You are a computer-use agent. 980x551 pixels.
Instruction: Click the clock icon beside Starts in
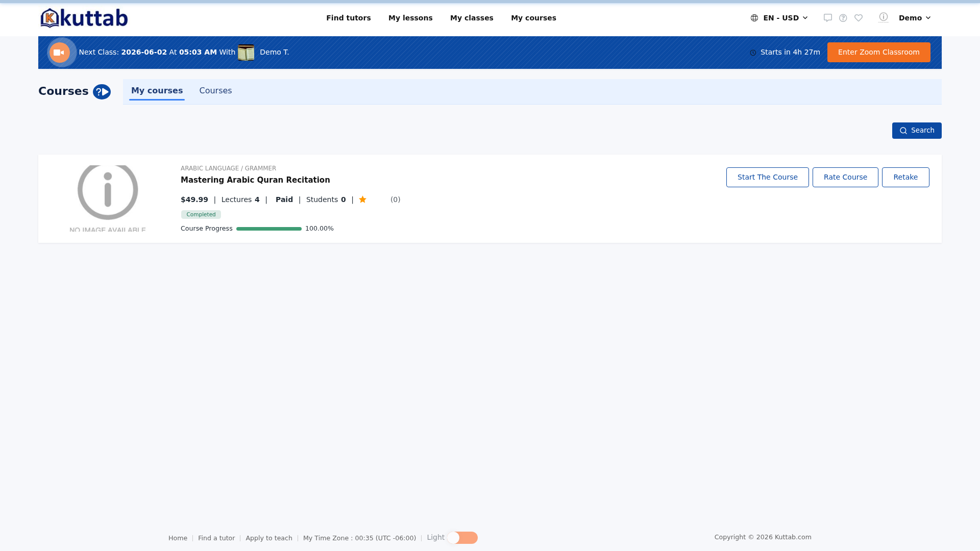753,53
